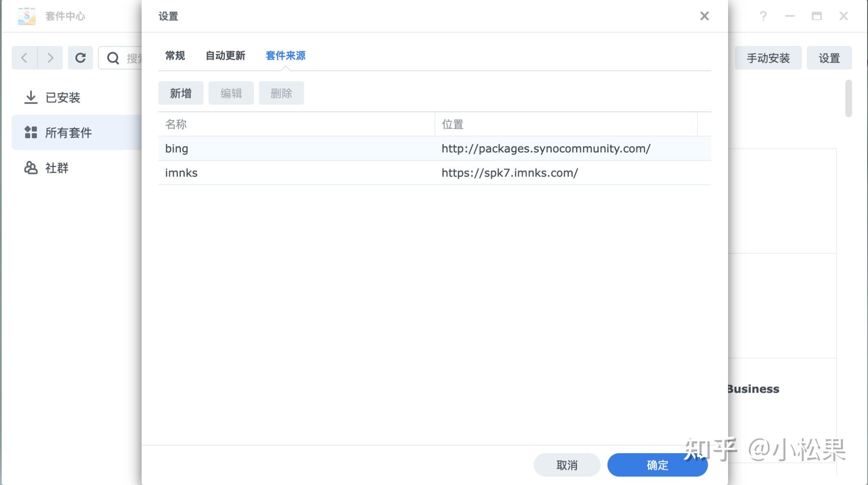
Task: Select the 套件来源 tab
Action: click(286, 55)
